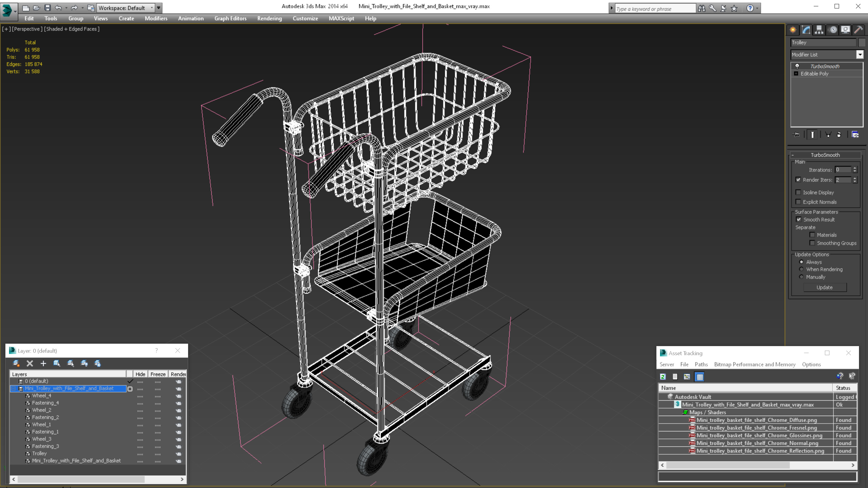Switch Asset Tracking to table view
The width and height of the screenshot is (868, 488).
[x=700, y=377]
